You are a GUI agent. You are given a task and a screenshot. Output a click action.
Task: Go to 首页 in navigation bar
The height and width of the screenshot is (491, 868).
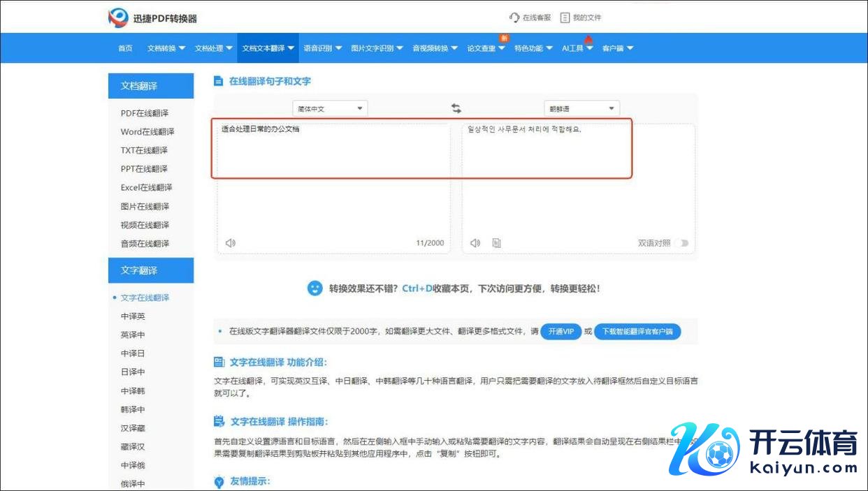[125, 48]
